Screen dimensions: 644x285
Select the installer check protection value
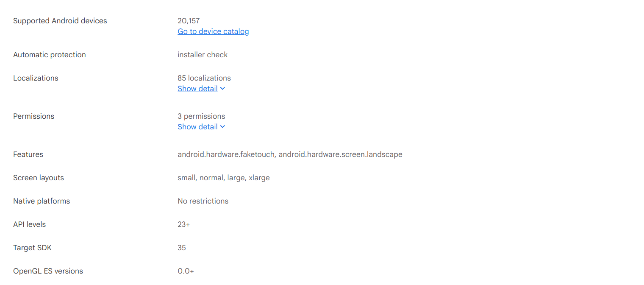[x=203, y=55]
